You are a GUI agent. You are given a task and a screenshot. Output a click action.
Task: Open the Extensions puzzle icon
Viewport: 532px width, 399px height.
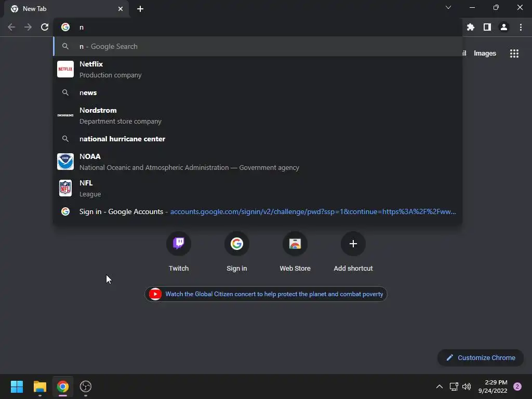[x=471, y=27]
